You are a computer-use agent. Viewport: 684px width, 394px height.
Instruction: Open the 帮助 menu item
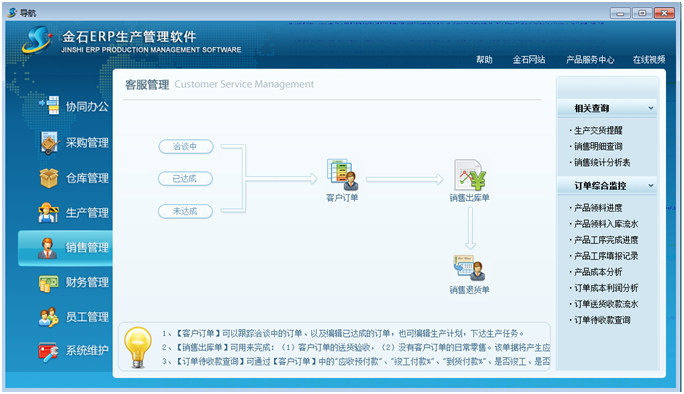484,60
